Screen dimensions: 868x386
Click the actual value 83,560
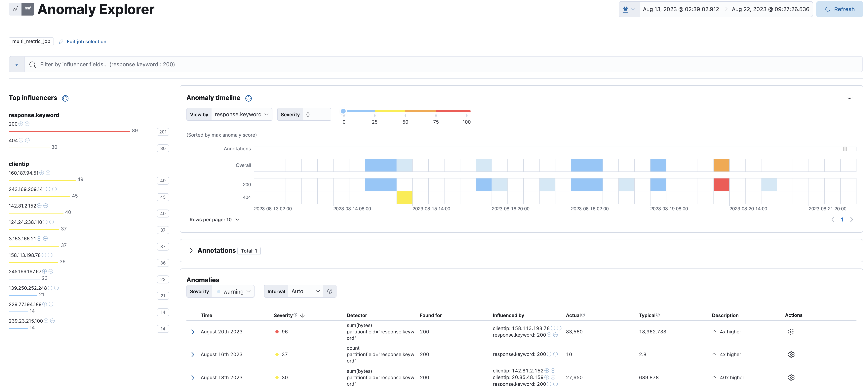574,332
